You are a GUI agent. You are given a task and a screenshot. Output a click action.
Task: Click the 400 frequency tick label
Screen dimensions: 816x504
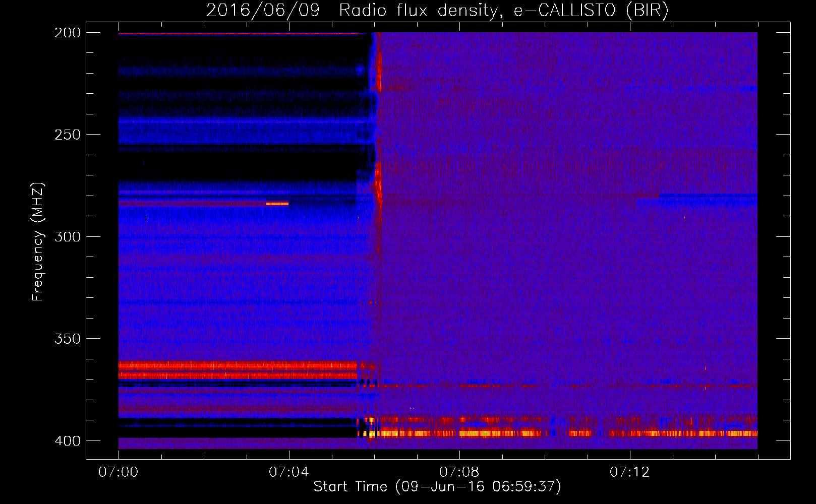pyautogui.click(x=68, y=441)
